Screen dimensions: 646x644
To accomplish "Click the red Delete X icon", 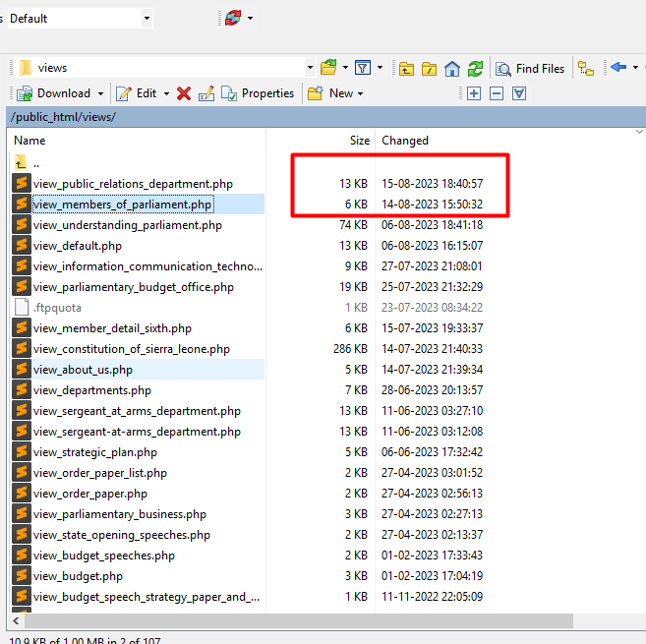I will click(184, 93).
